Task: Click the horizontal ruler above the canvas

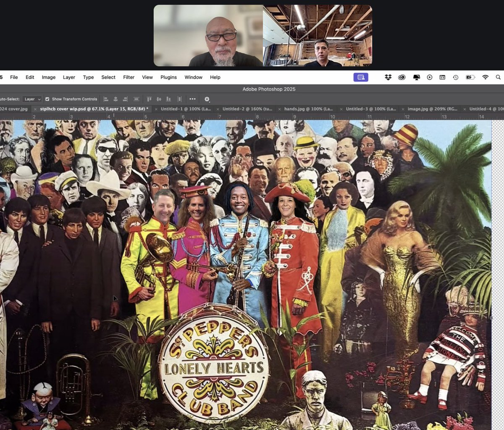Action: tap(252, 116)
